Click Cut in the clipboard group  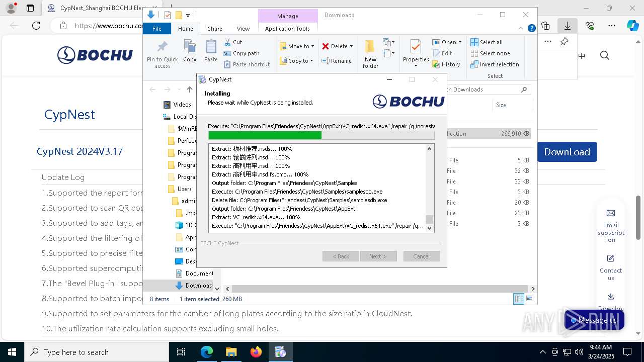[233, 42]
